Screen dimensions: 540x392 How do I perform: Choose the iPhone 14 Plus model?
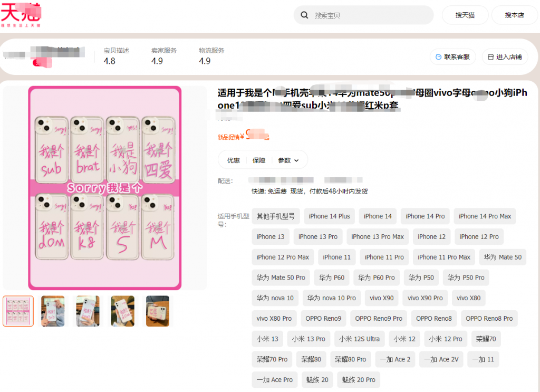coord(329,216)
